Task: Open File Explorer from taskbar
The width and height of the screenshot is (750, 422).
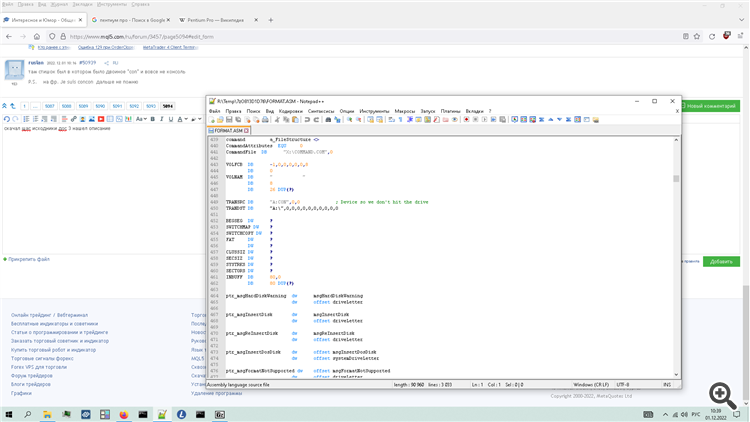Action: click(47, 414)
